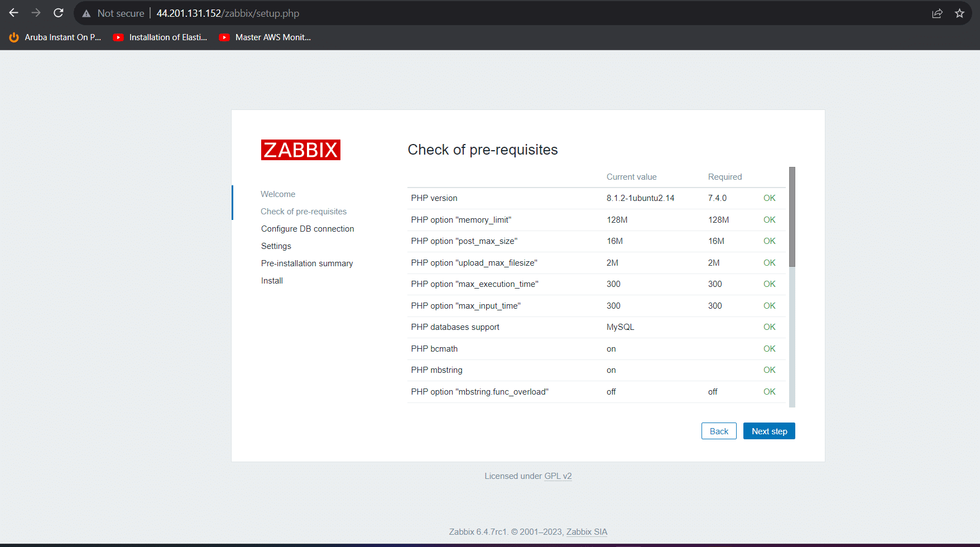The width and height of the screenshot is (980, 547).
Task: Click the browser forward arrow
Action: pyautogui.click(x=36, y=13)
